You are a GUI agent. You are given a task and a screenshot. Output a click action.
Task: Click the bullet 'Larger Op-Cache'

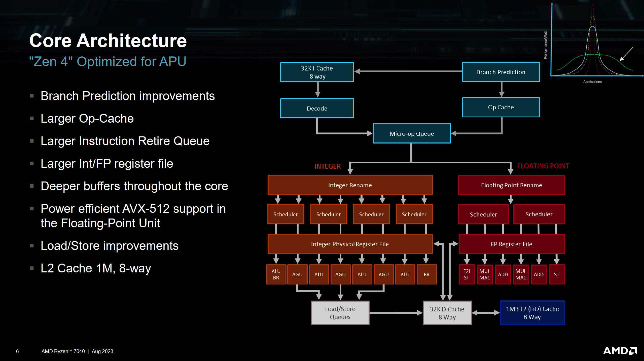coord(87,118)
